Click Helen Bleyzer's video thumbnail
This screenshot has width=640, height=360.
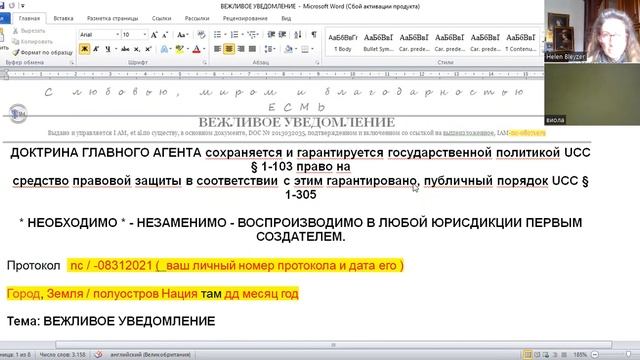[x=592, y=31]
